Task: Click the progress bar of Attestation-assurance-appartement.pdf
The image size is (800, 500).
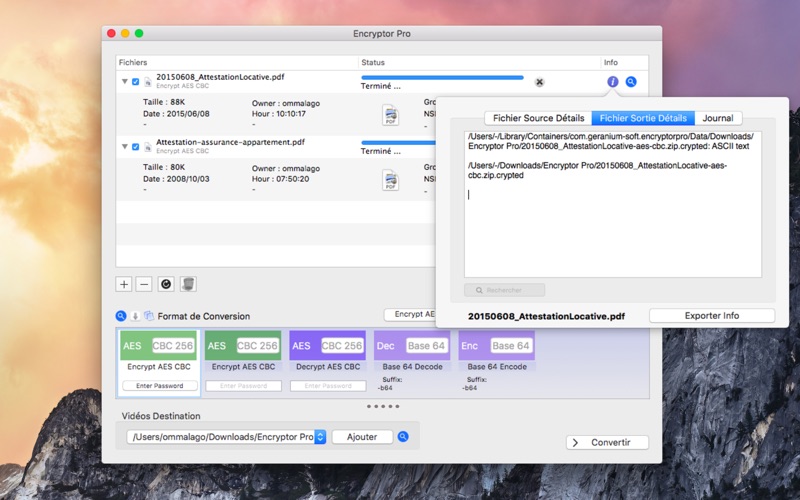Action: [x=398, y=143]
